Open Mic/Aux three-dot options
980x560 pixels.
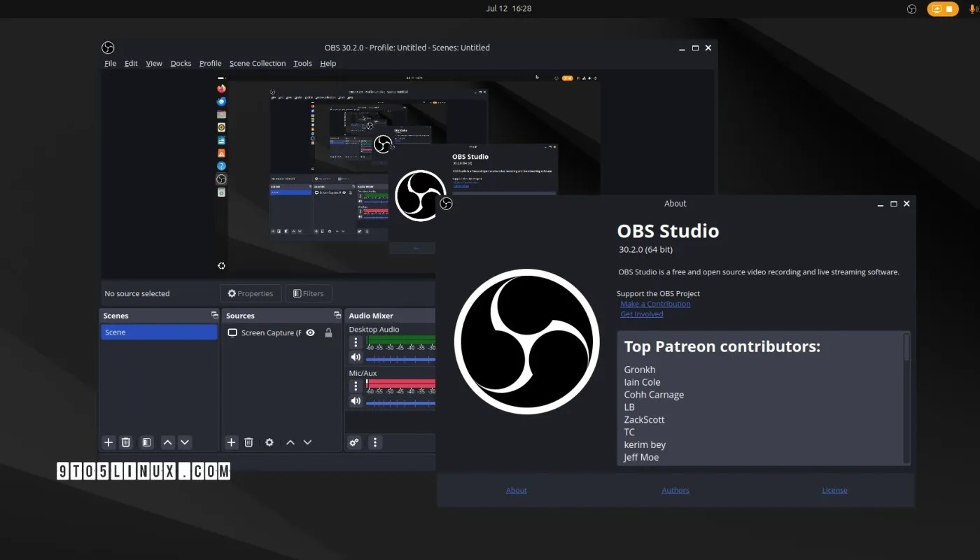356,386
